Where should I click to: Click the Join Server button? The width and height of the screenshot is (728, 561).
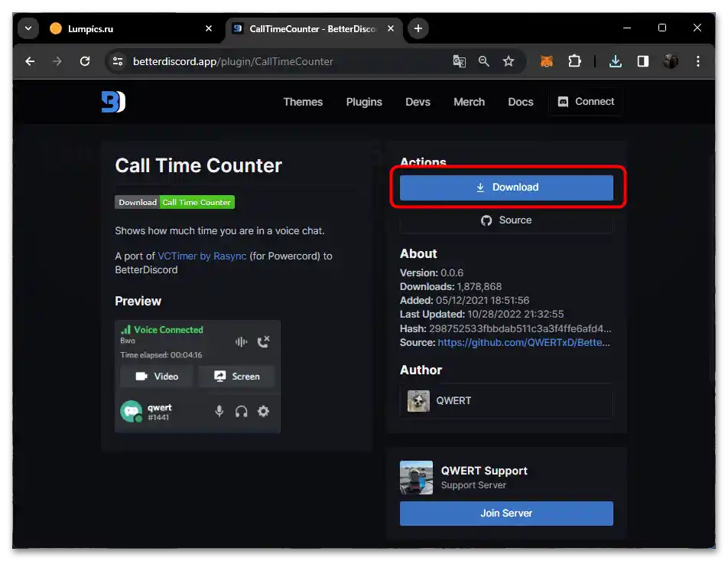pyautogui.click(x=506, y=513)
